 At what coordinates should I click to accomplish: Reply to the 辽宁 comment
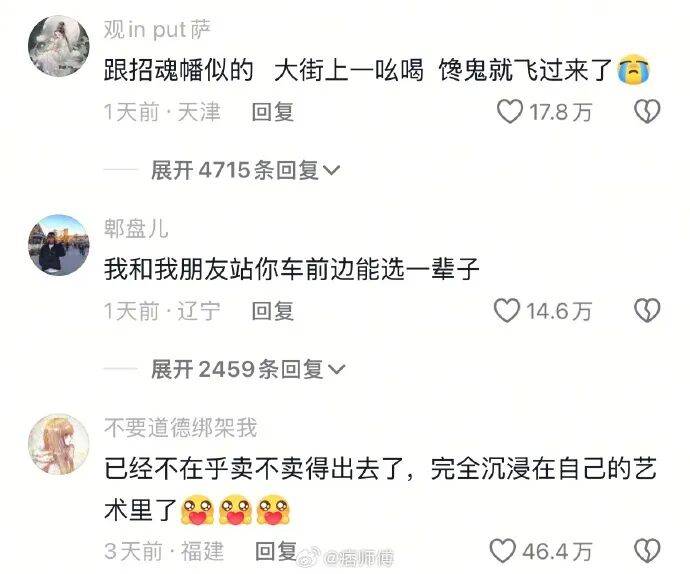tap(273, 311)
